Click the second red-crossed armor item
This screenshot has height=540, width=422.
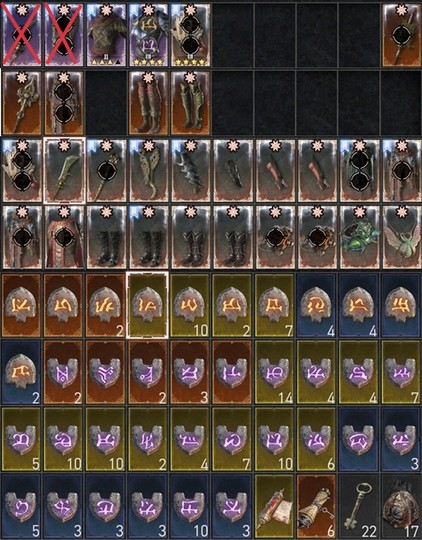pos(64,34)
